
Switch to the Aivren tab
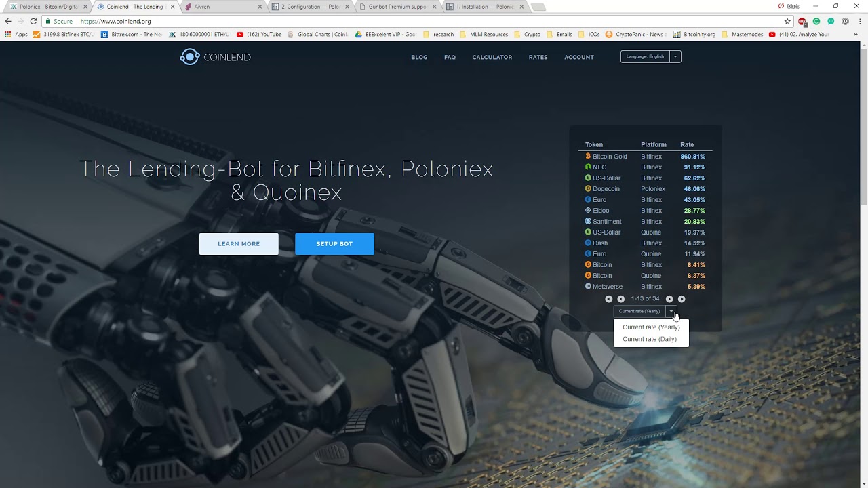click(x=222, y=7)
